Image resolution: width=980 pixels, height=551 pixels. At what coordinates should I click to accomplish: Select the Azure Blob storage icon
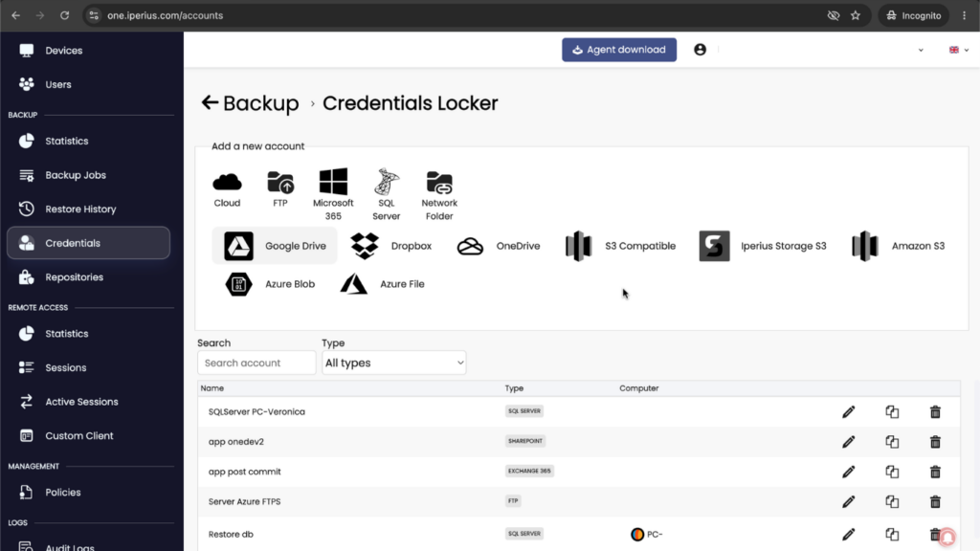pos(238,284)
